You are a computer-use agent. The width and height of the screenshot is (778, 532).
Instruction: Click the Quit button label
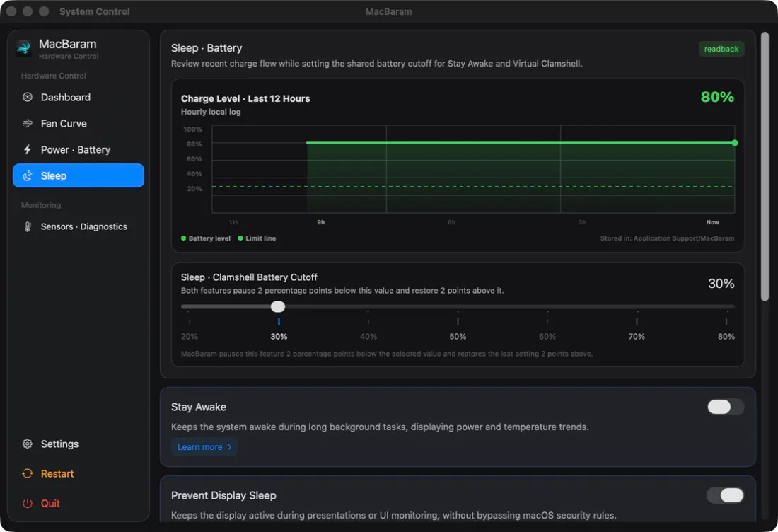[x=50, y=503]
